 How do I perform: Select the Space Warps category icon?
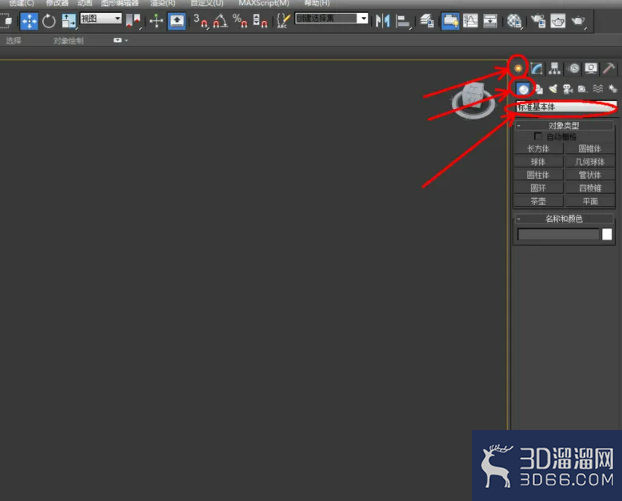(598, 89)
